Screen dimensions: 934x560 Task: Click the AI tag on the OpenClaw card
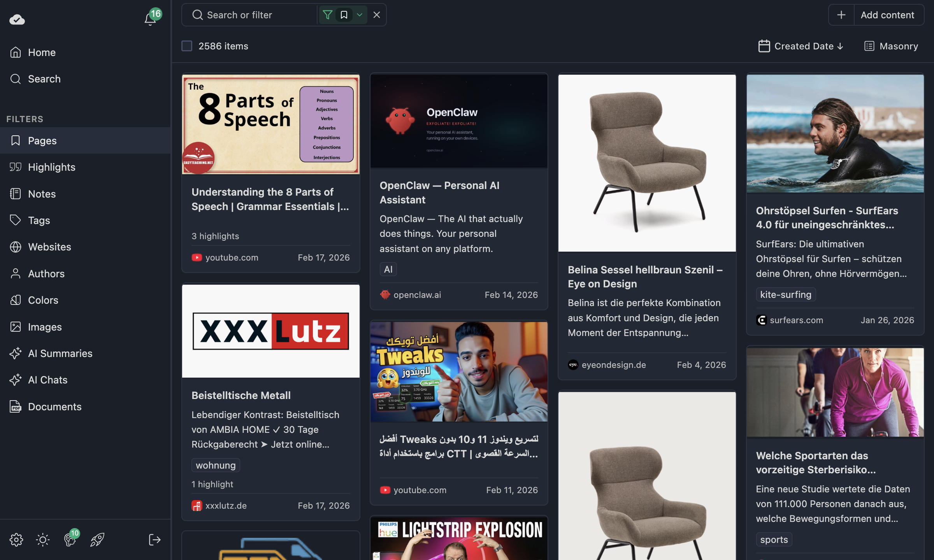click(388, 269)
